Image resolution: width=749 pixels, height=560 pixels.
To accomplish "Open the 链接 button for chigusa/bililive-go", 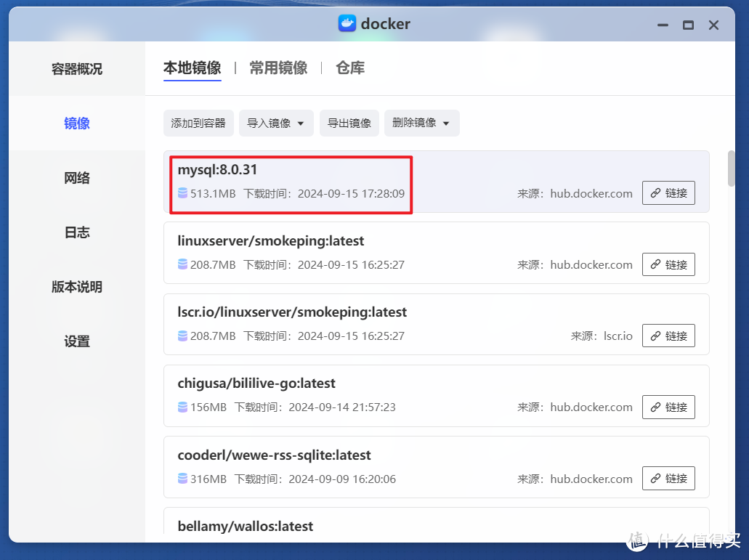I will coord(668,407).
